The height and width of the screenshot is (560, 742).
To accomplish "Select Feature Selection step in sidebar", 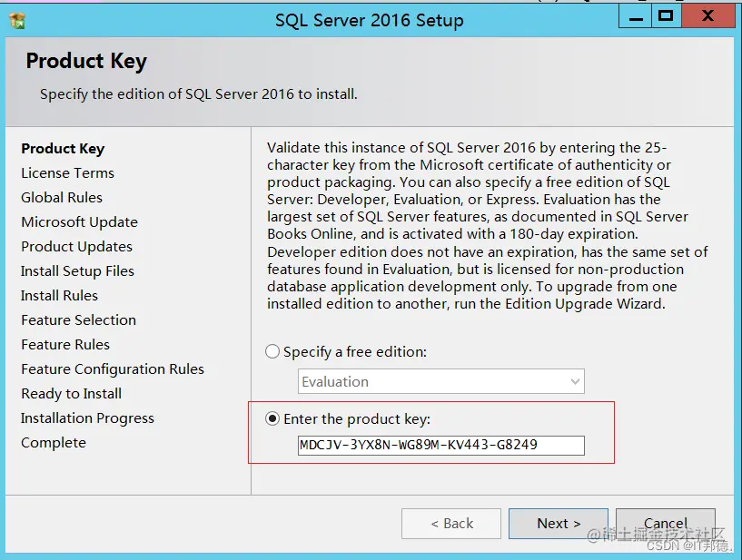I will 78,320.
